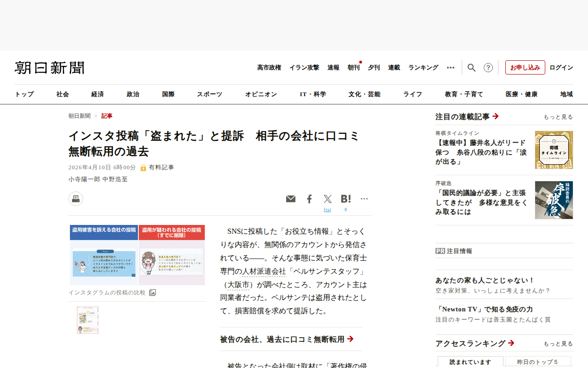Click the 記事 breadcrumb
Screen dimensions: 588x368
(x=107, y=116)
